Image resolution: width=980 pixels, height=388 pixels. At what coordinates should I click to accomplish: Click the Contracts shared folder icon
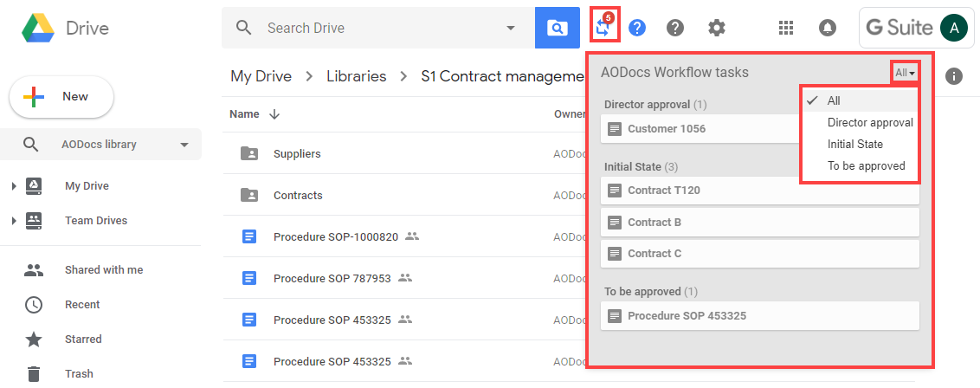(x=249, y=195)
